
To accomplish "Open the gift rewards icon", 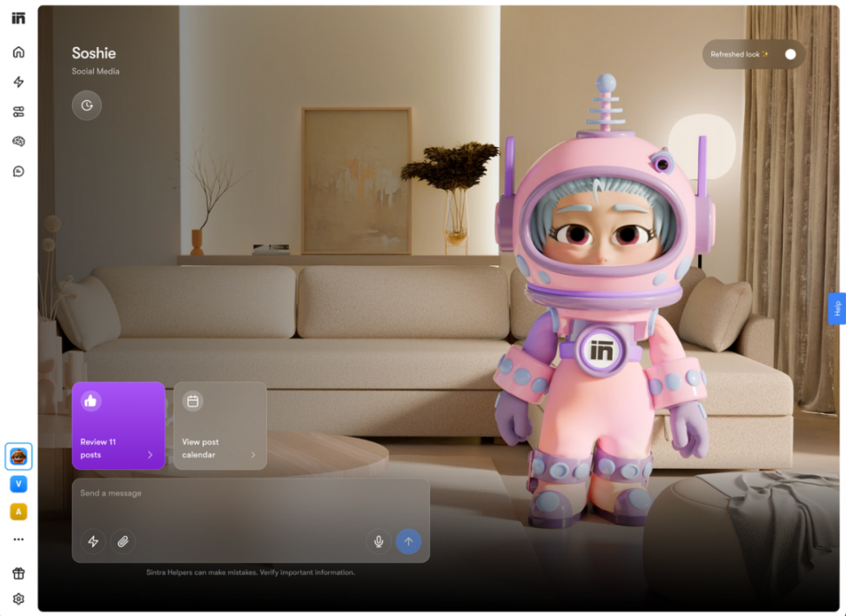I will [x=18, y=573].
